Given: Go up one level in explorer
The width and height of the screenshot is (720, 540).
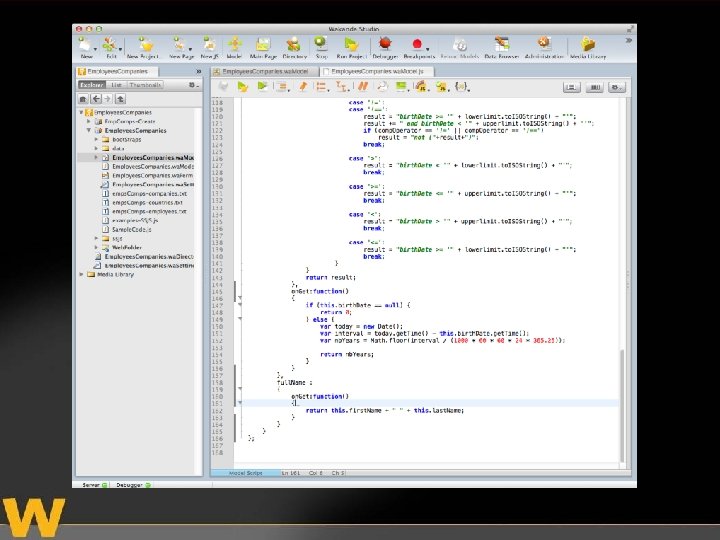Looking at the screenshot, I should [x=122, y=99].
